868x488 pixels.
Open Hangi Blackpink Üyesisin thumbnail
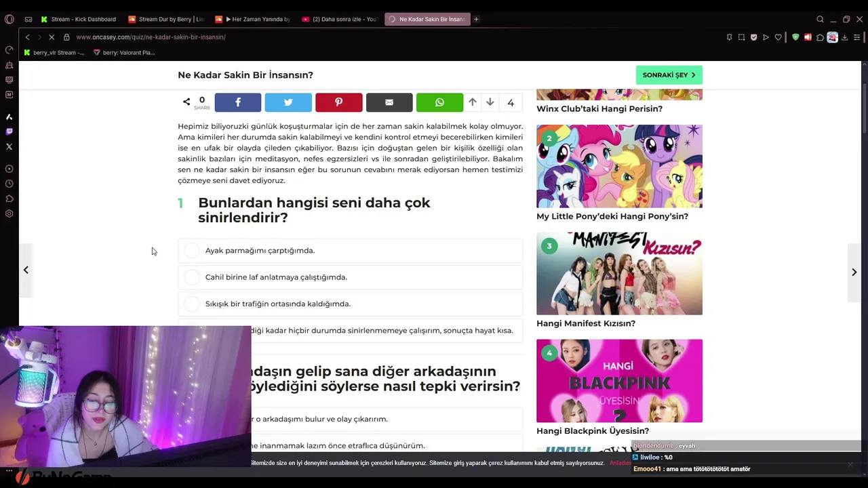(x=619, y=381)
